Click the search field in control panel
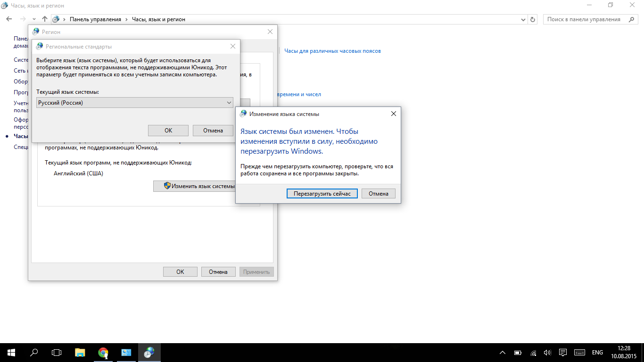644x362 pixels. (587, 19)
